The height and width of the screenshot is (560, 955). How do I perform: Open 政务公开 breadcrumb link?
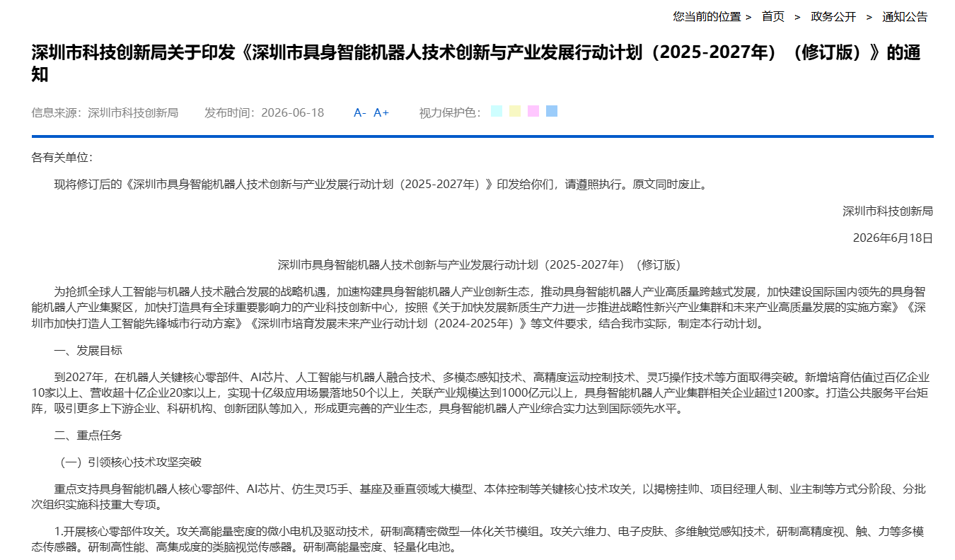click(x=833, y=16)
